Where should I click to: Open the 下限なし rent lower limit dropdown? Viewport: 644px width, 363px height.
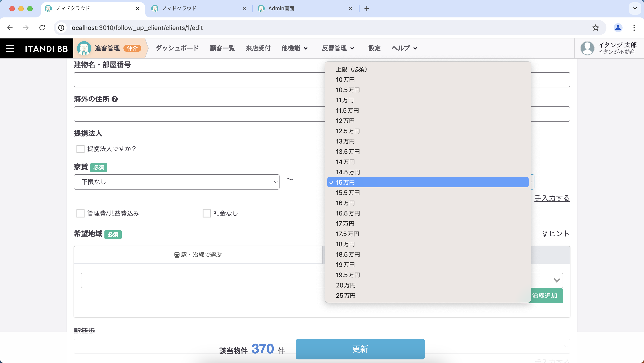tap(176, 182)
